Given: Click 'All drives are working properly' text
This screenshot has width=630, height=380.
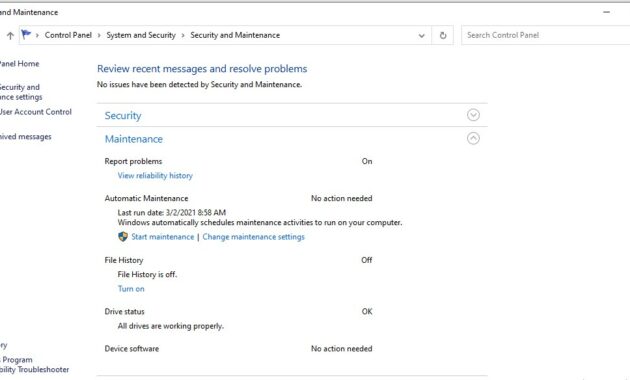Looking at the screenshot, I should point(171,326).
